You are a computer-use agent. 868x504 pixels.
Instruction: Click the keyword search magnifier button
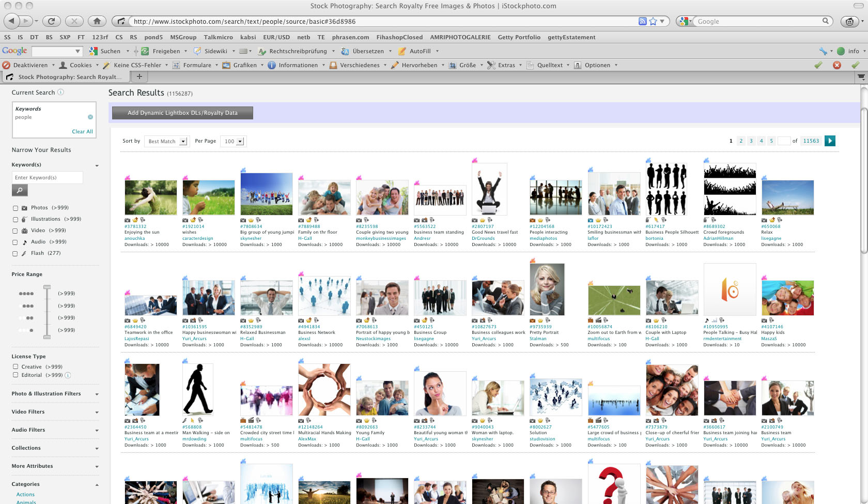[x=20, y=190]
